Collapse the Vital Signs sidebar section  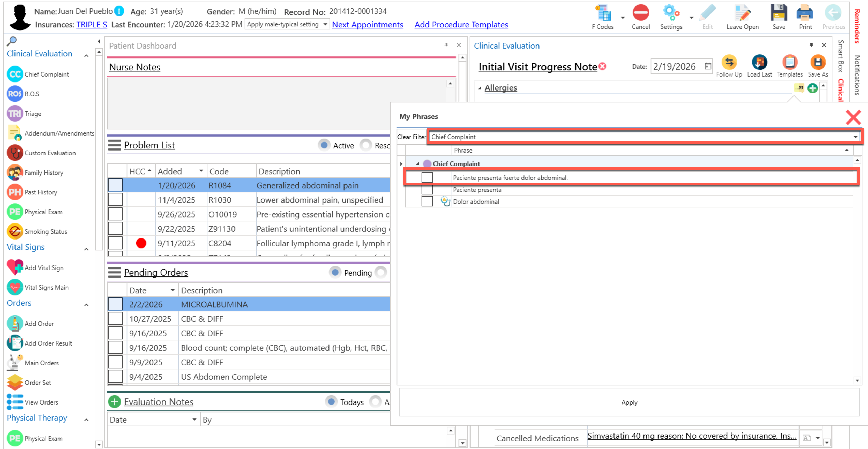pos(86,249)
